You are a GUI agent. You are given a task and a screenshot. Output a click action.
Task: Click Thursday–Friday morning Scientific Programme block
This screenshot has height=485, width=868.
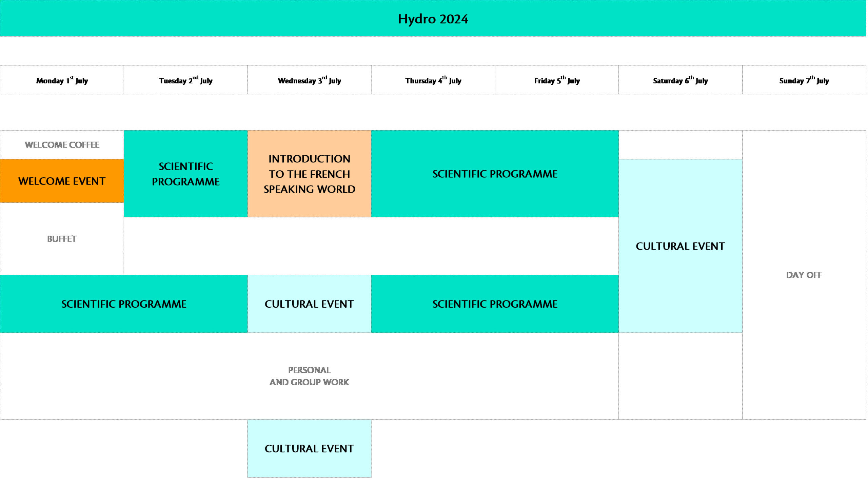coord(495,174)
